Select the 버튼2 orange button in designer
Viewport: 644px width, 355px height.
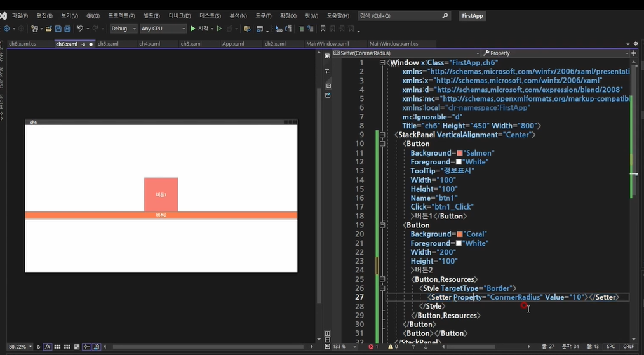(161, 215)
